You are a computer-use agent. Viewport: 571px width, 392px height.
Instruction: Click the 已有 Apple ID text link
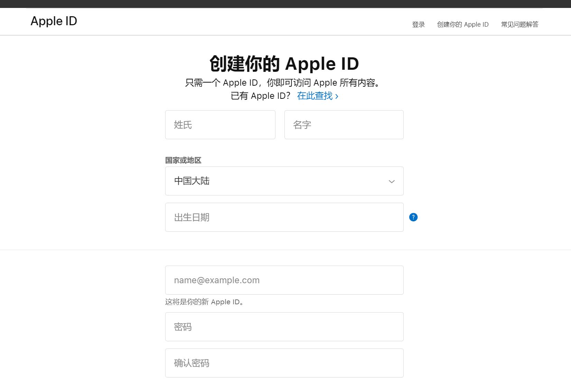[261, 96]
